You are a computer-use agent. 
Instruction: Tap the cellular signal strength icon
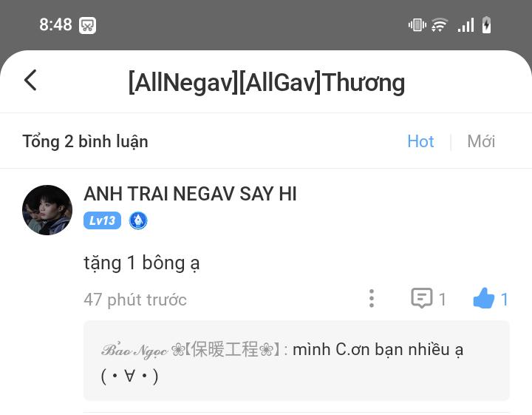click(465, 25)
